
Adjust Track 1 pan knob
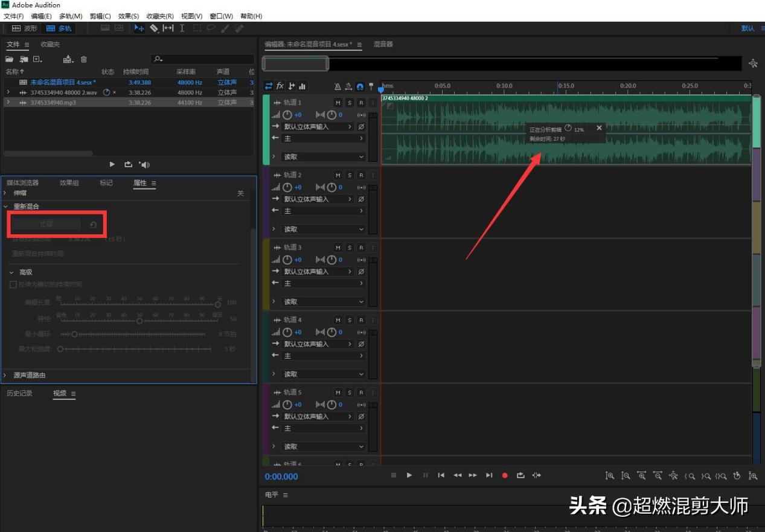[x=331, y=115]
